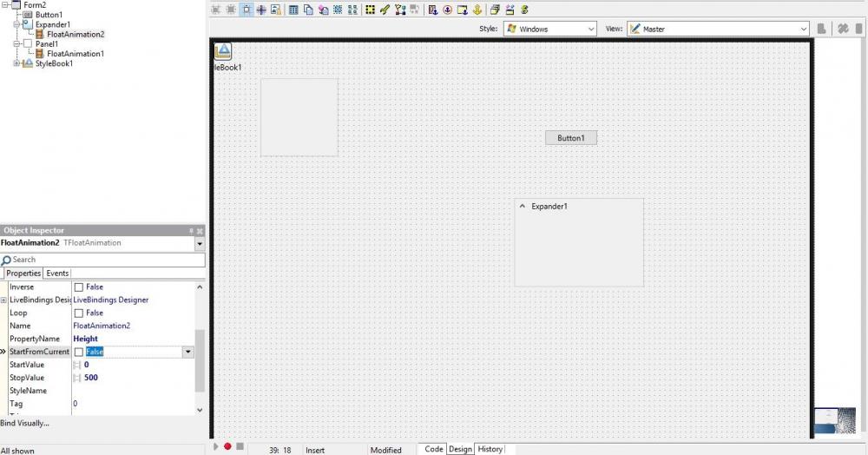
Task: Toggle the Loop property checkbox
Action: pyautogui.click(x=79, y=313)
